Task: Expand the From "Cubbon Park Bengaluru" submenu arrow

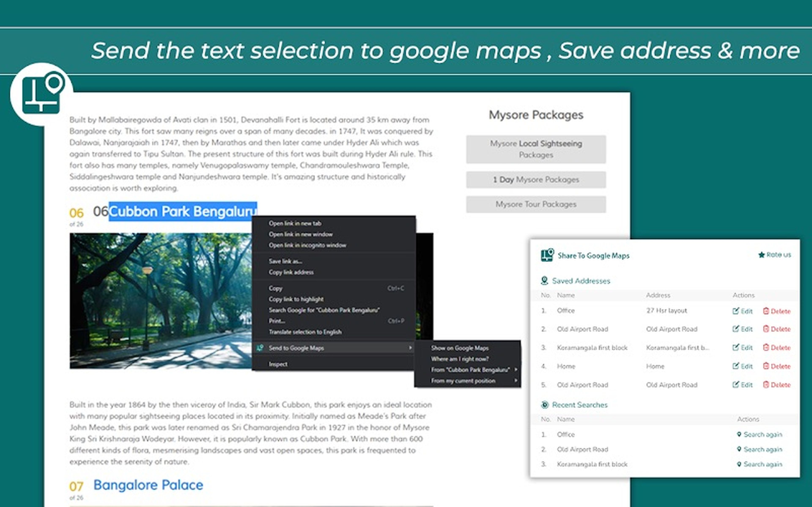Action: coord(516,369)
